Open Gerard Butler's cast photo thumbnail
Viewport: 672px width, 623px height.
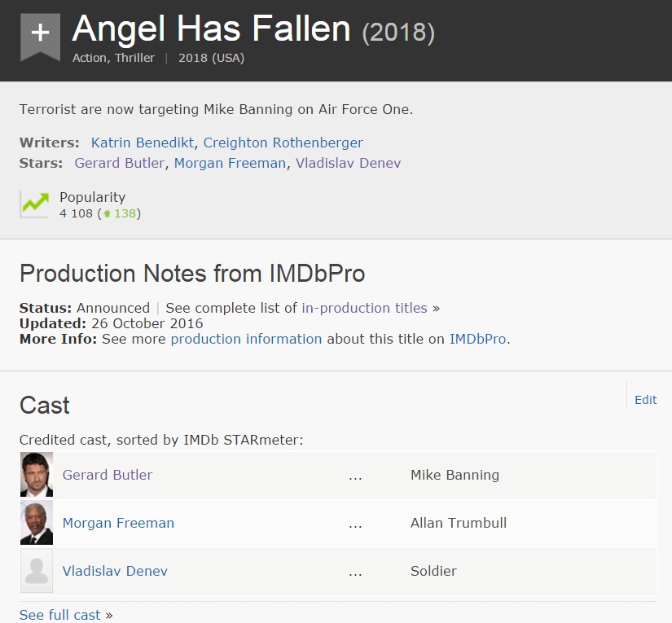coord(37,475)
